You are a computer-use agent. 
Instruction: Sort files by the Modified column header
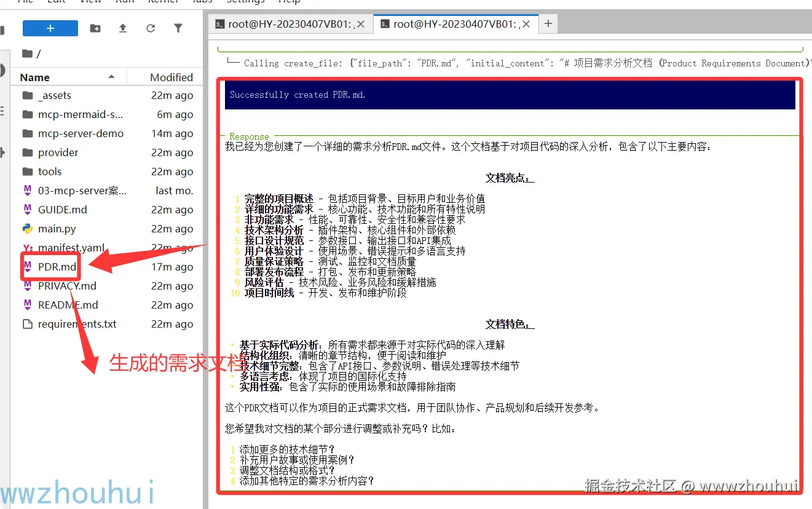pyautogui.click(x=171, y=77)
